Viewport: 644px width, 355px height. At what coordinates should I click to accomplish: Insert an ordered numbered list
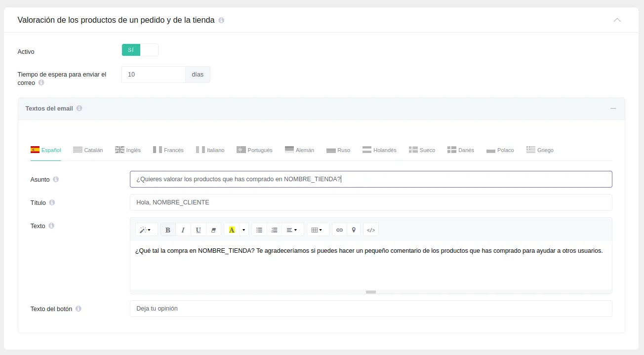tap(275, 230)
